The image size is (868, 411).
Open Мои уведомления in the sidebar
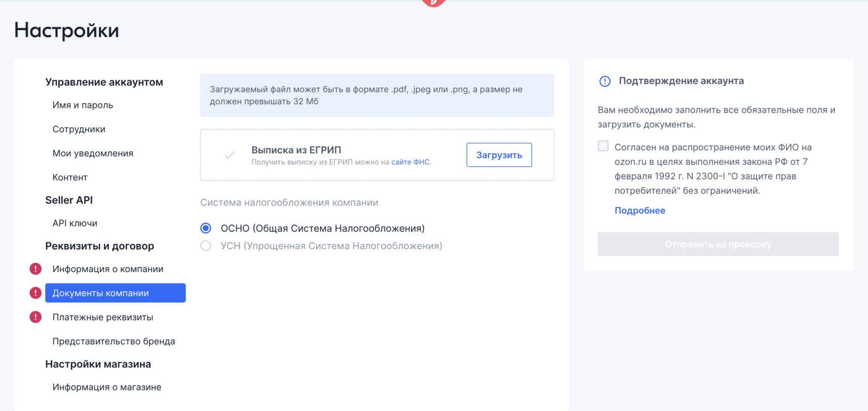pos(92,153)
